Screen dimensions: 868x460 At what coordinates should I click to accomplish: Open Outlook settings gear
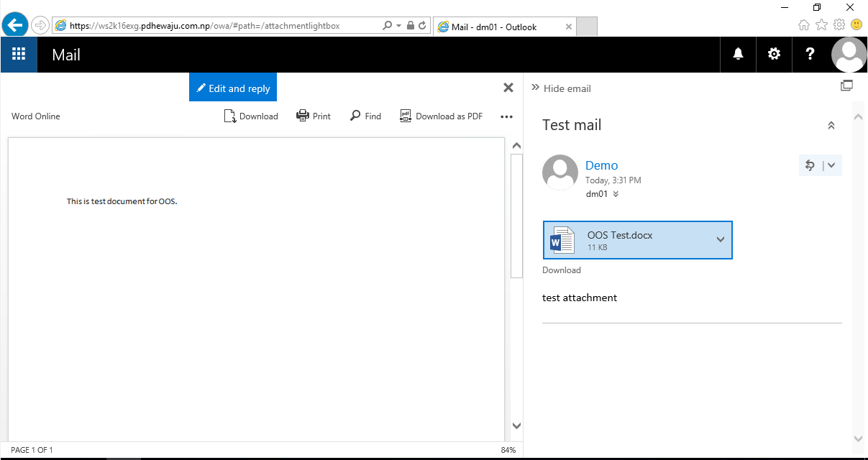pyautogui.click(x=774, y=55)
